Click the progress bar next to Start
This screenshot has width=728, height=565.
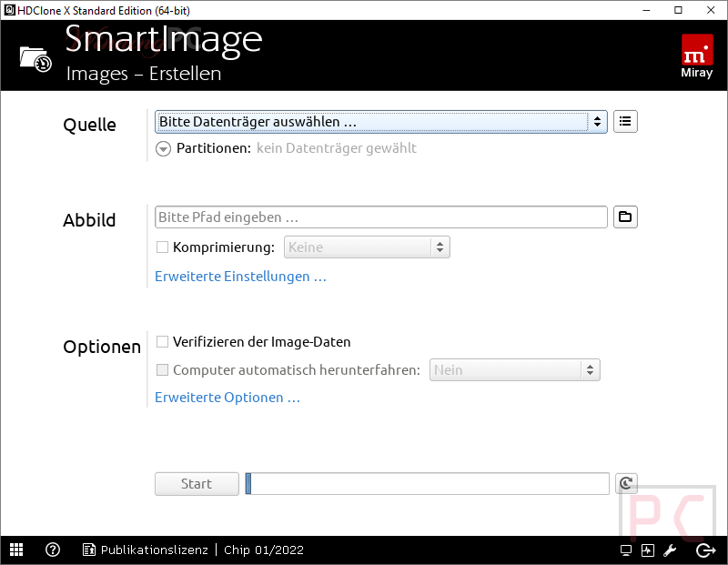(427, 484)
